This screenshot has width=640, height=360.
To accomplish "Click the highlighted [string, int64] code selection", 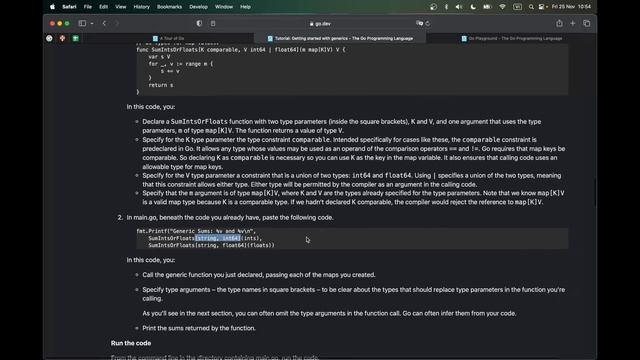I will click(218, 238).
